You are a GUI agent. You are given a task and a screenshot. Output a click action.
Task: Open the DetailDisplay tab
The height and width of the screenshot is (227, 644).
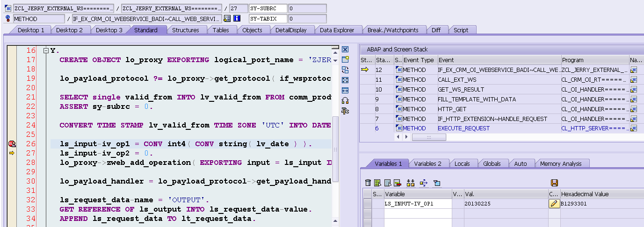click(291, 30)
